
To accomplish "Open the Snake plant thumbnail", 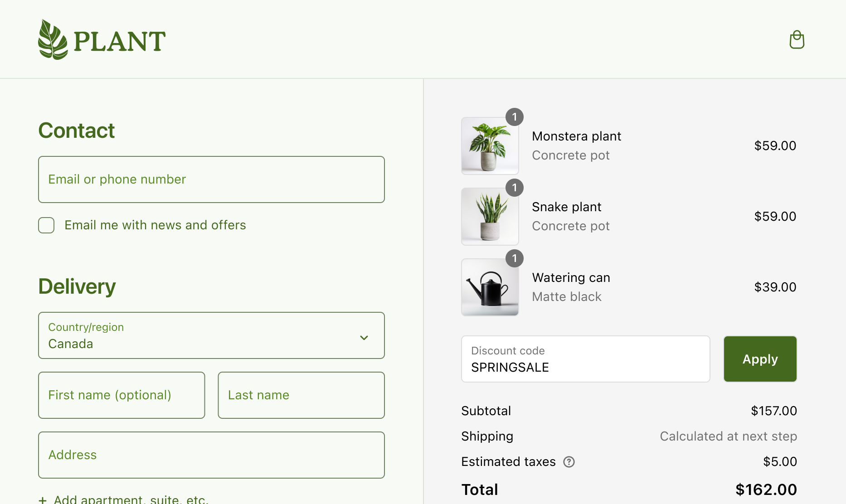I will pos(490,217).
